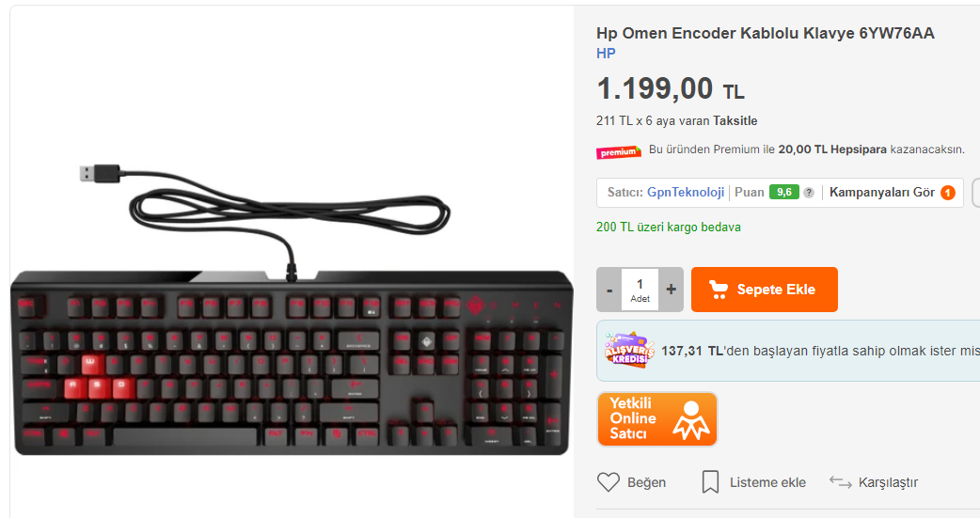Click the question mark next to seller score

tap(809, 193)
